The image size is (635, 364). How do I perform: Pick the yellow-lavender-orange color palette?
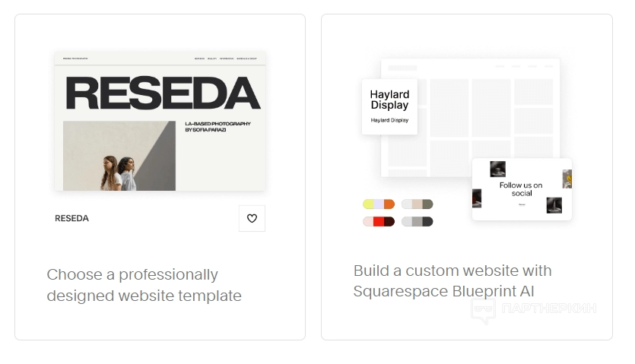tap(379, 204)
